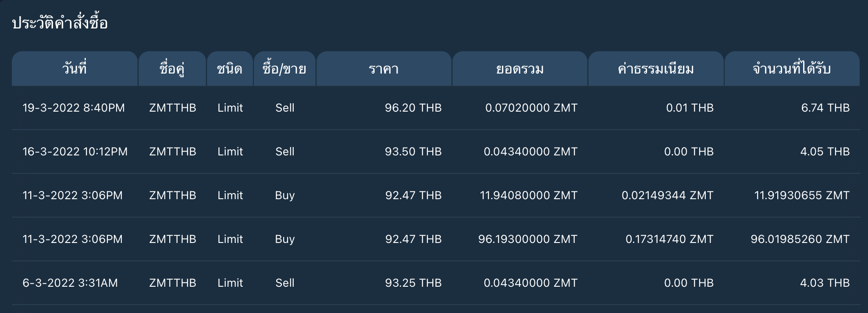Click the ค่าธรรมเนียม column header
The height and width of the screenshot is (313, 868).
coord(656,69)
